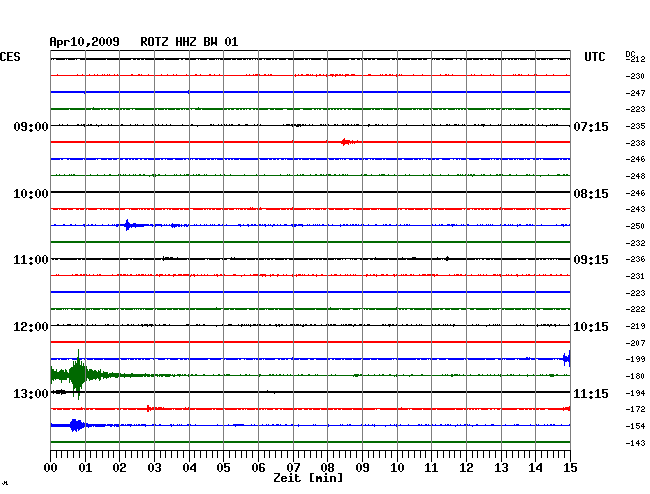650x494 pixels.
Task: Select the 11:15 UTC time label
Action: pos(591,394)
